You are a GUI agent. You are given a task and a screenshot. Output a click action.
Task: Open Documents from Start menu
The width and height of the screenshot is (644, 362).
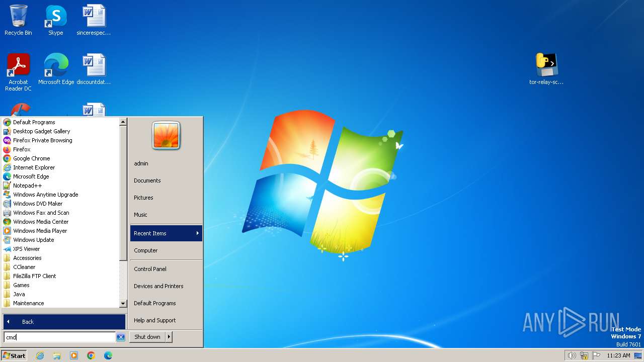(166, 180)
